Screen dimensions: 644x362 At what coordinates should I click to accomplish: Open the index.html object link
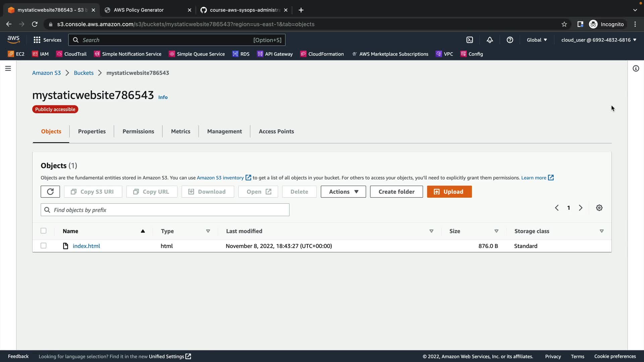click(86, 246)
